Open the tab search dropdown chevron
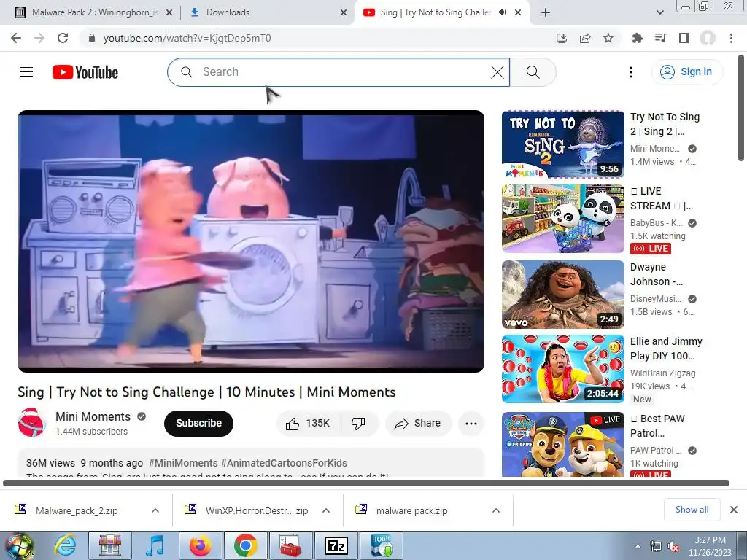This screenshot has height=560, width=747. click(659, 12)
